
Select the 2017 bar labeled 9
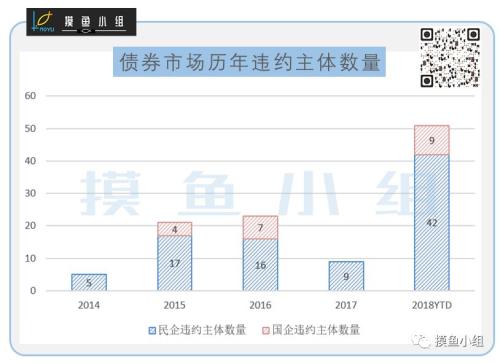pos(346,276)
